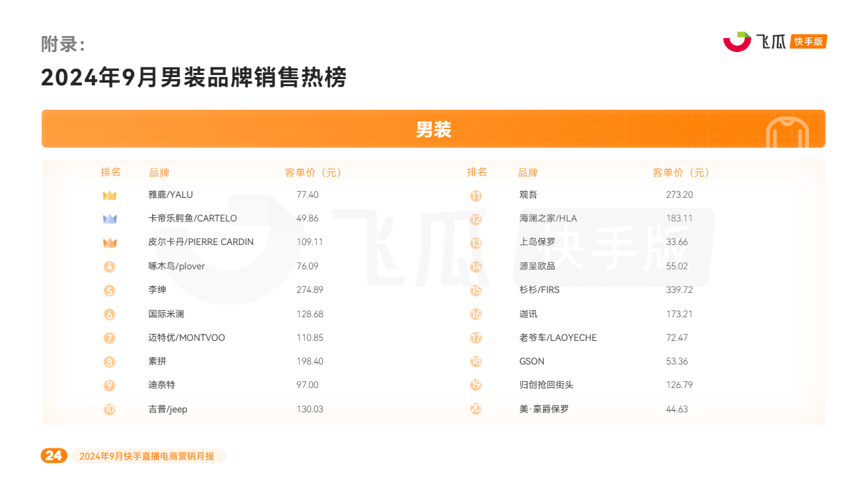Click rank badge 11 next to 观吾
Screen dimensions: 868x488
(x=476, y=196)
